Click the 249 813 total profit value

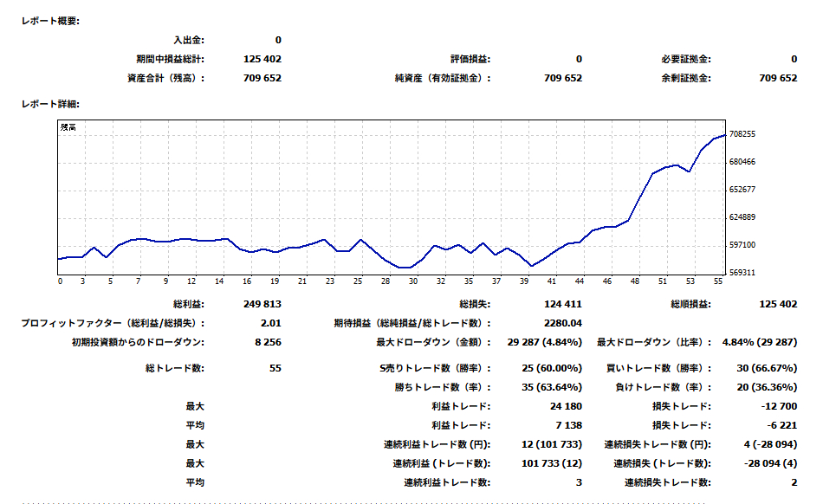[x=262, y=304]
